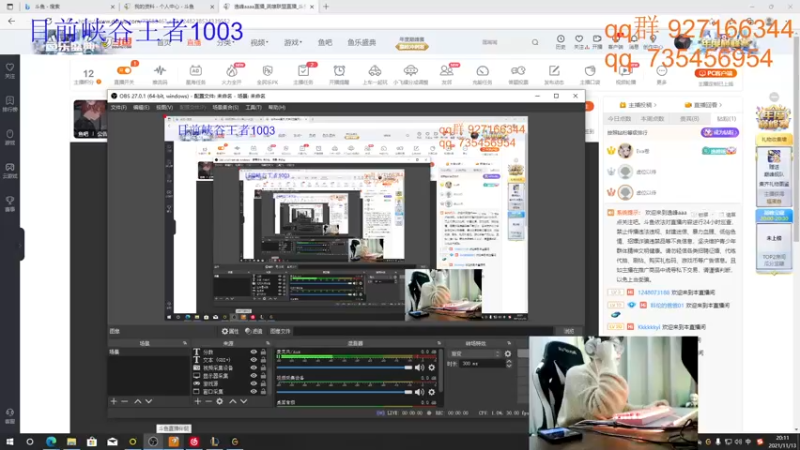Pop out the 来源 dock panel

(x=268, y=343)
